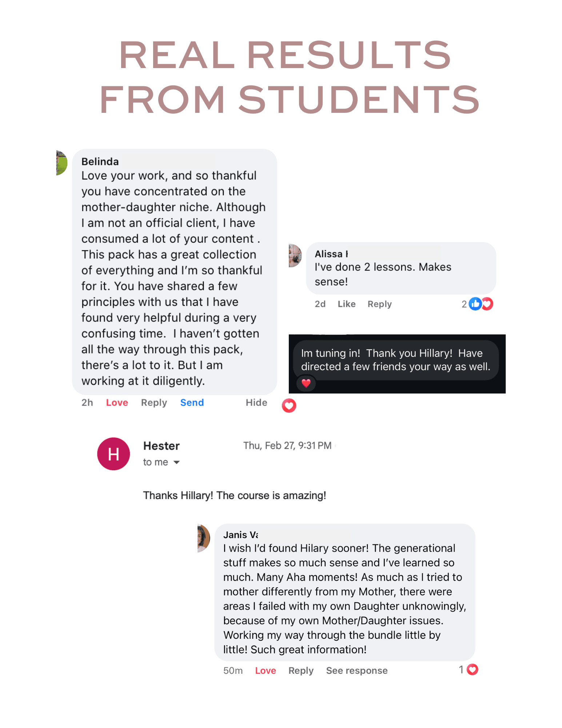Reply to Belinda's comment
The height and width of the screenshot is (728, 562).
coord(154,403)
